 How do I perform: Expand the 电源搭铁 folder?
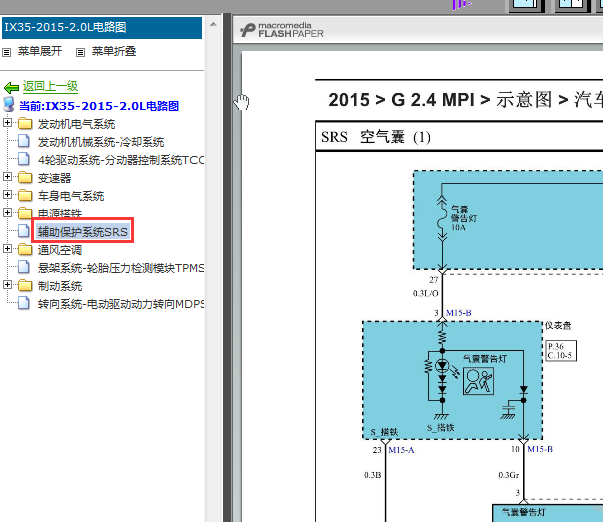[7, 212]
